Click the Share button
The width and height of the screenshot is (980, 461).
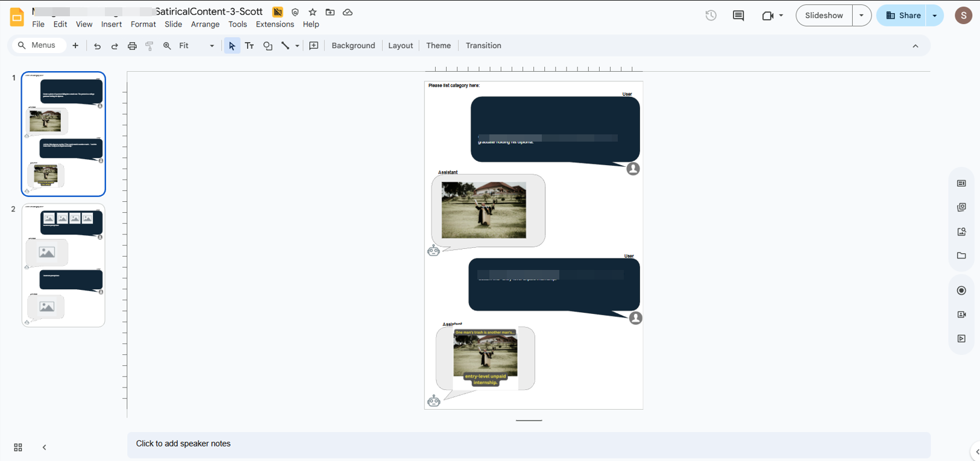903,16
